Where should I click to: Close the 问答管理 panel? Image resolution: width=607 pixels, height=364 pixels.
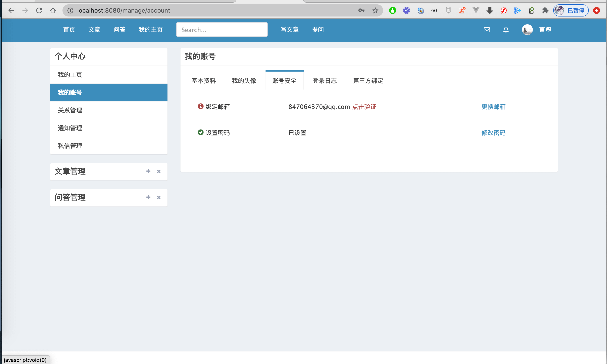pyautogui.click(x=159, y=197)
